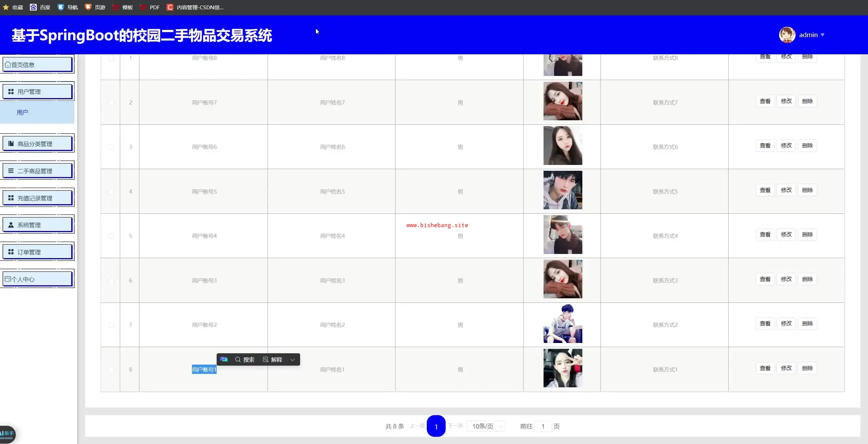This screenshot has width=868, height=444.
Task: Click the card icon beside 个人中心
Action: pos(8,279)
